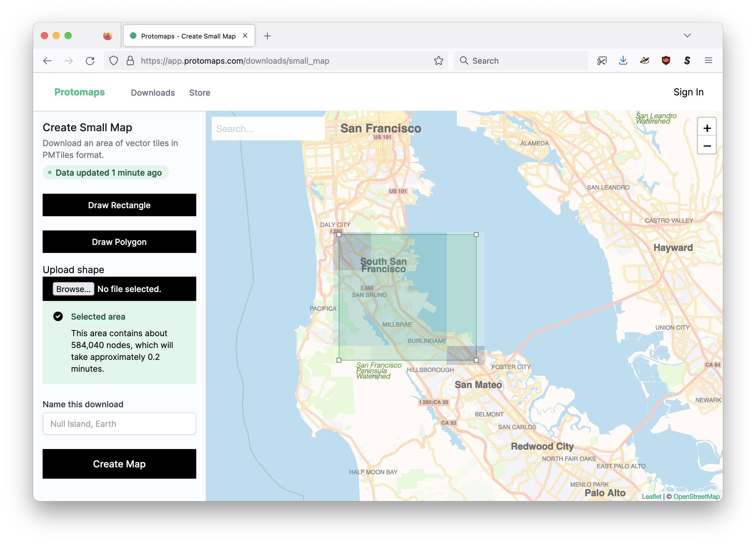The width and height of the screenshot is (756, 545).
Task: Open the shield tracking protection icon
Action: click(x=114, y=61)
